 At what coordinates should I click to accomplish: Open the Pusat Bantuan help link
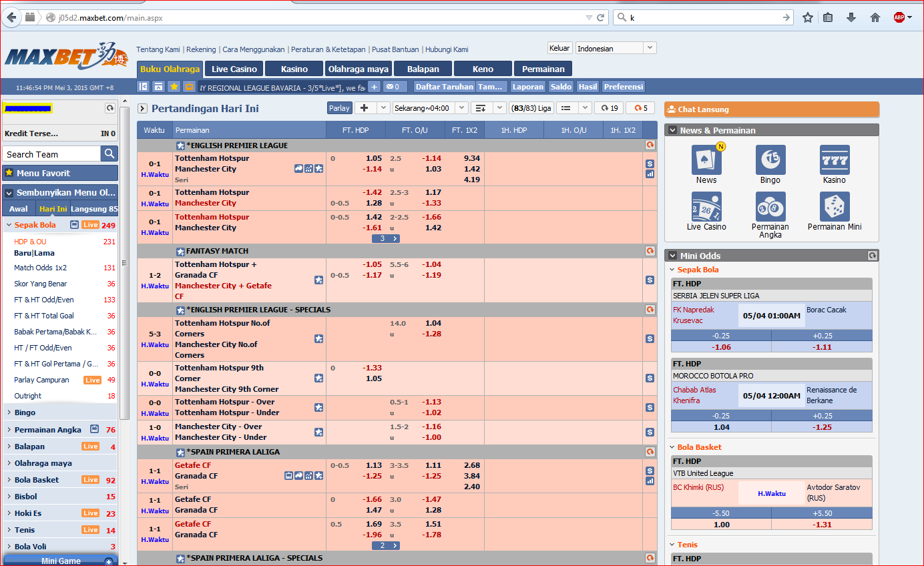tap(395, 49)
